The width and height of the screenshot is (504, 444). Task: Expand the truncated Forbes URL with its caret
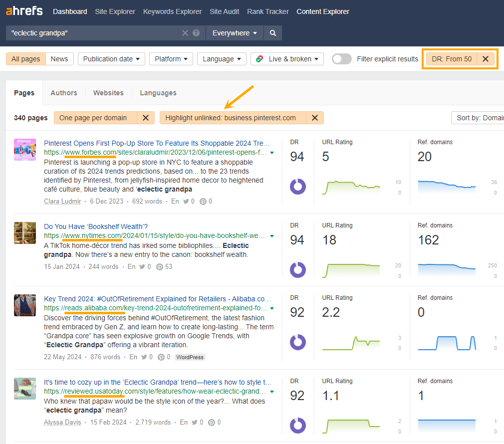271,153
